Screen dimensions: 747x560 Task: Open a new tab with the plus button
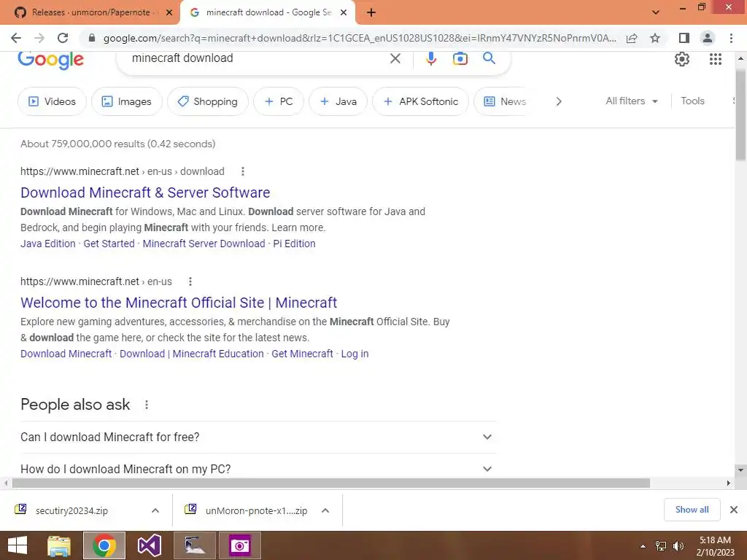(x=371, y=13)
